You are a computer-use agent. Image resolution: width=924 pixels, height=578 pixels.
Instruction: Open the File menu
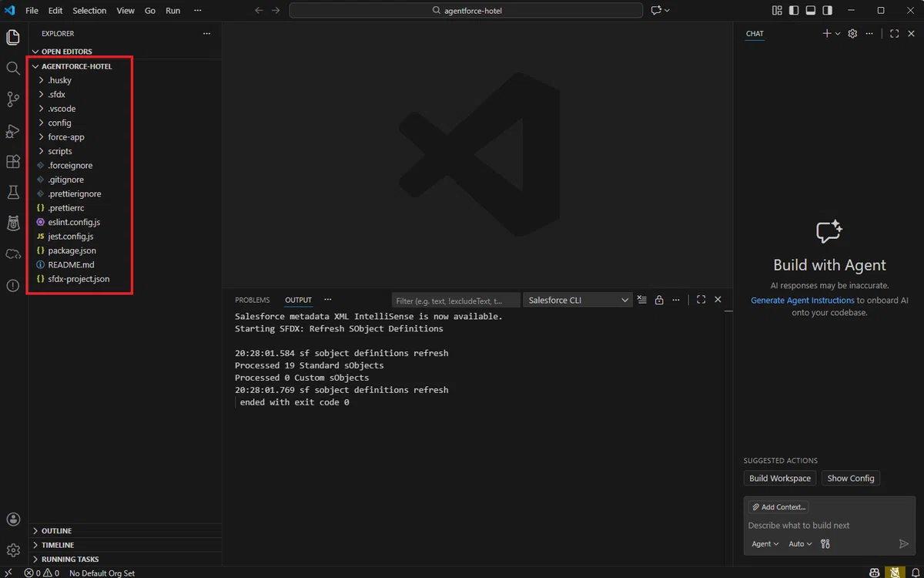[32, 11]
